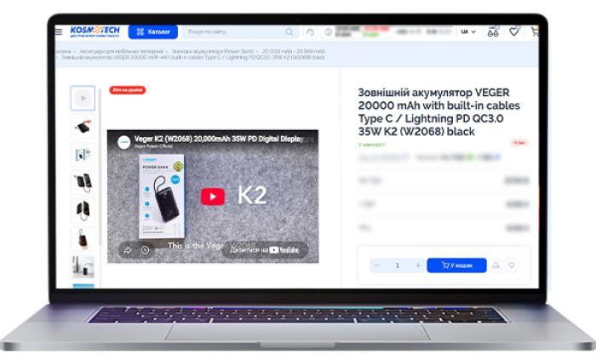Decrease quantity with the minus button
The width and height of the screenshot is (596, 364).
click(x=376, y=265)
